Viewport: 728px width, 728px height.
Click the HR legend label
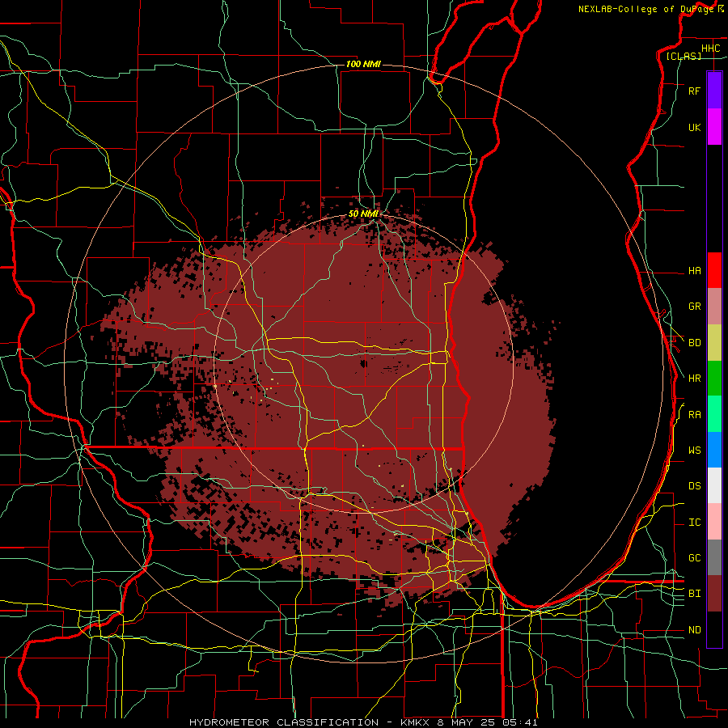click(x=694, y=379)
